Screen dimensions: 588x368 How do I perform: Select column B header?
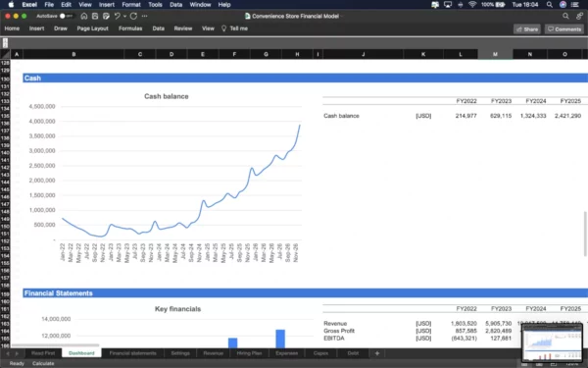coord(73,54)
